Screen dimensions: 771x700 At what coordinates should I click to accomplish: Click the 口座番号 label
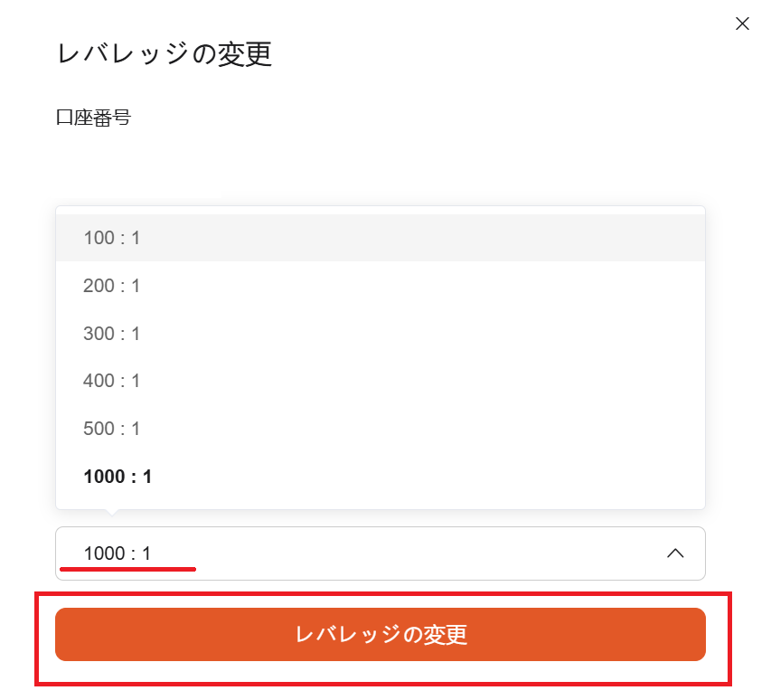(93, 118)
